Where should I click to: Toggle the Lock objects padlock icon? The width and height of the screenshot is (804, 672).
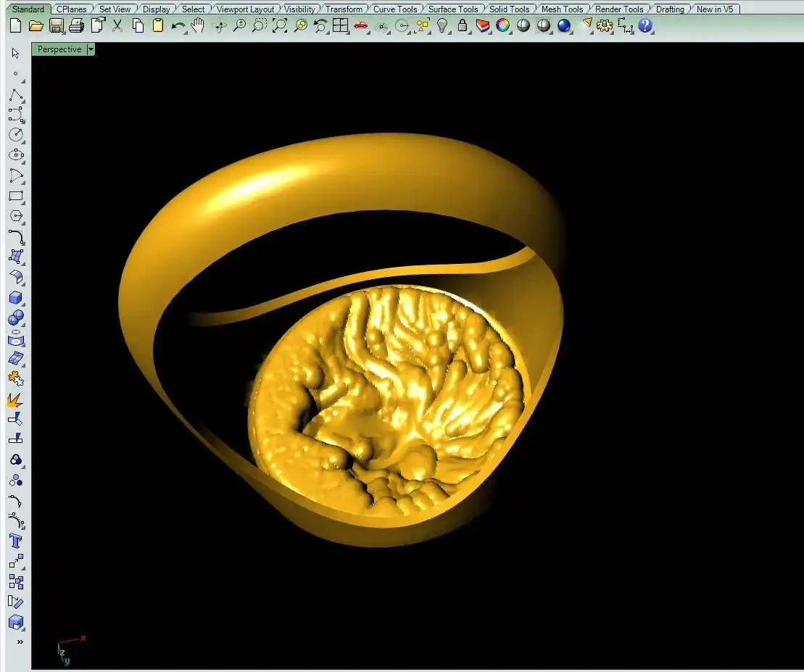point(463,26)
